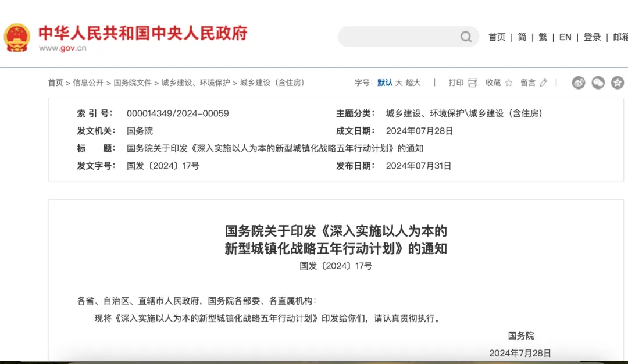Click the national emblem logo
This screenshot has height=364, width=628.
point(17,38)
